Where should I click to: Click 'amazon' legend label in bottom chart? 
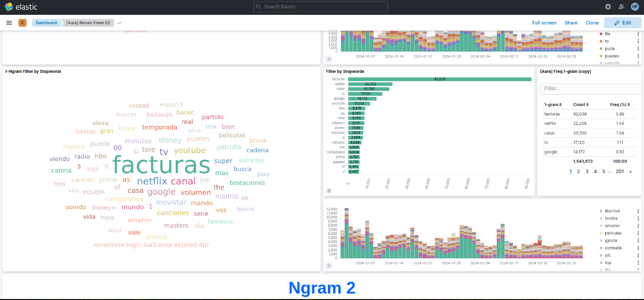pyautogui.click(x=613, y=226)
